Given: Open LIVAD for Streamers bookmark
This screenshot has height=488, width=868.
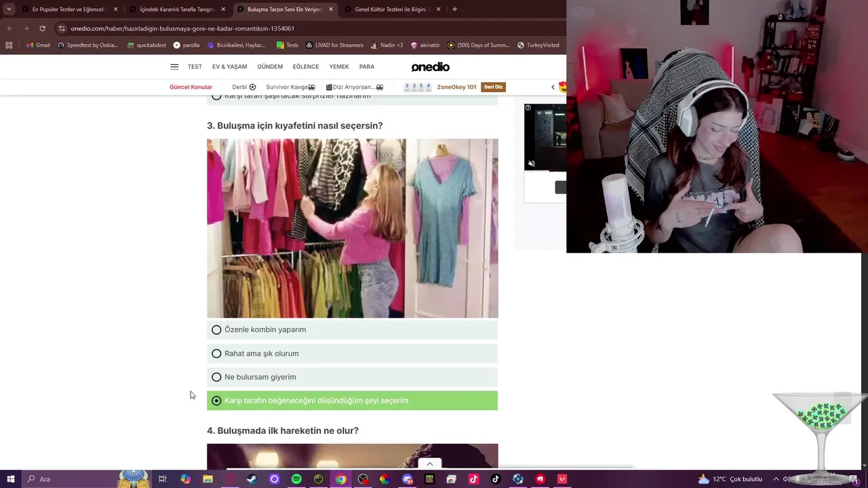Looking at the screenshot, I should pos(335,45).
